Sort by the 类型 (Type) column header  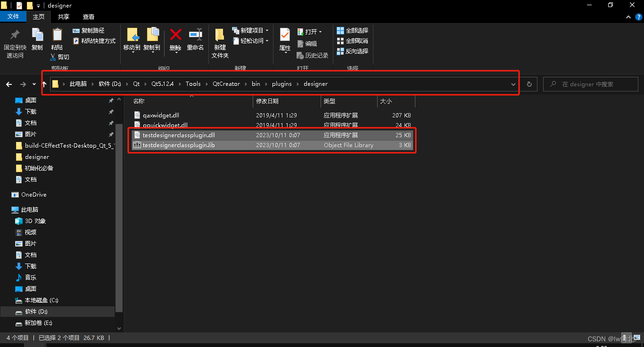(330, 101)
